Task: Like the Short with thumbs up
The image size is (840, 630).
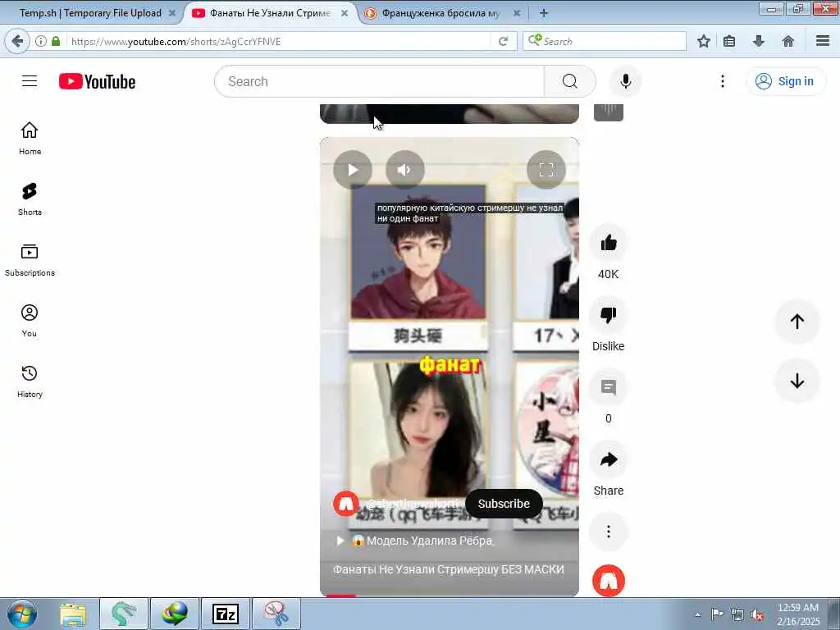Action: tap(609, 243)
